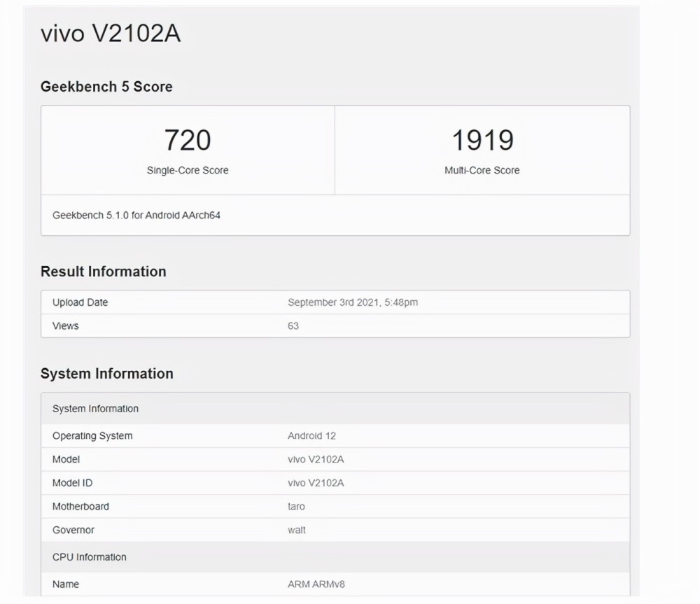Click the 'Upload Date' row label
Image resolution: width=700 pixels, height=604 pixels.
click(x=80, y=302)
